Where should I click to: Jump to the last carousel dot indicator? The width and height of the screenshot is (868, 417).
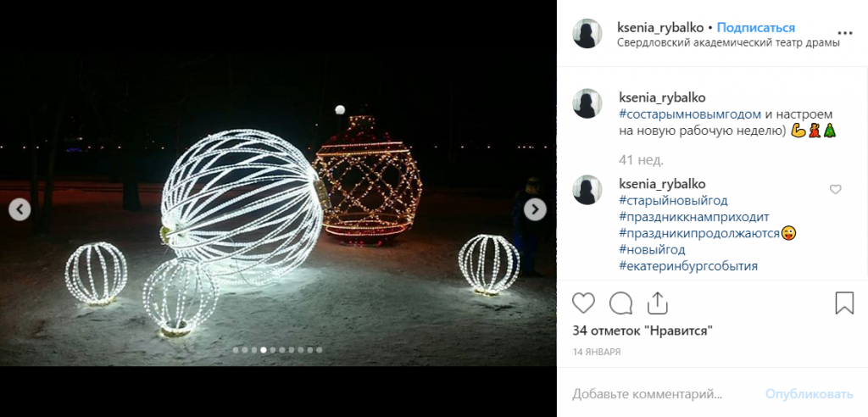[319, 350]
